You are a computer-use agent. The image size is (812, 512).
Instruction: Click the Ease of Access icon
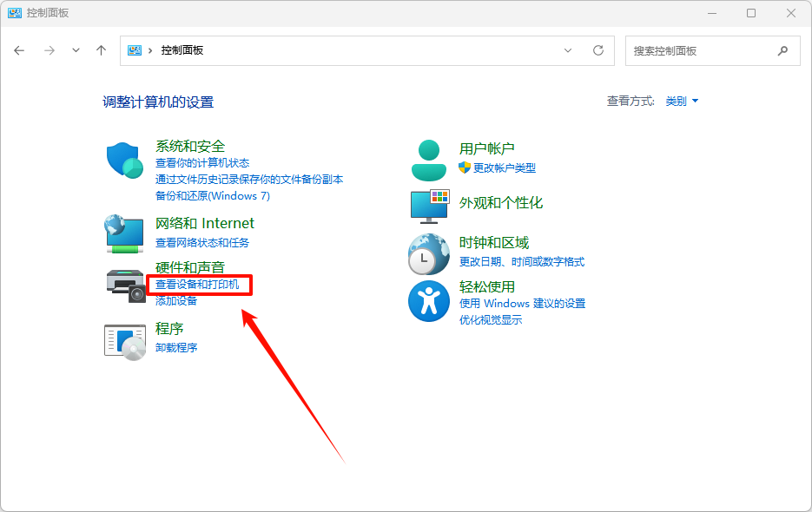click(428, 300)
